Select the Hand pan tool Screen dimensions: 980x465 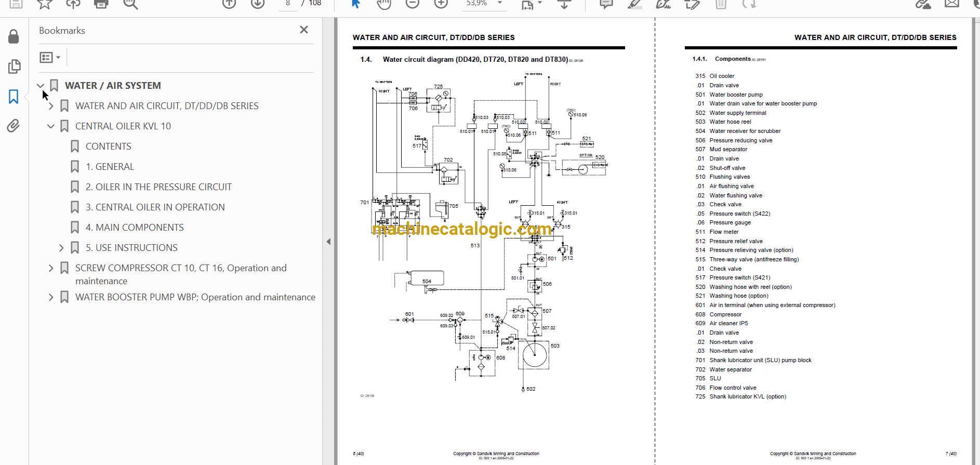[x=383, y=4]
